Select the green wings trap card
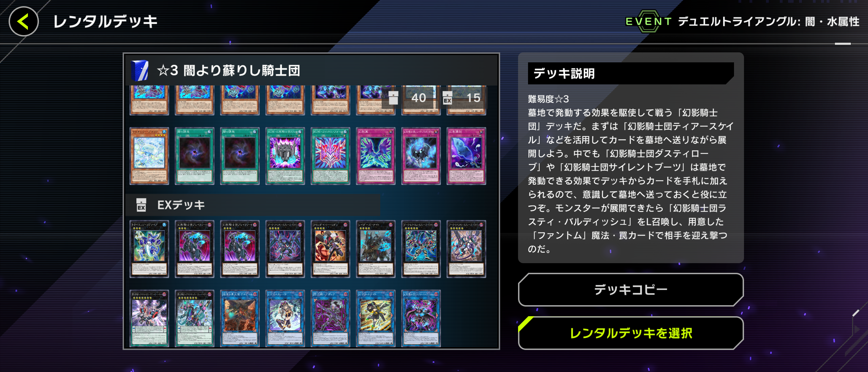The height and width of the screenshot is (372, 868). 376,156
